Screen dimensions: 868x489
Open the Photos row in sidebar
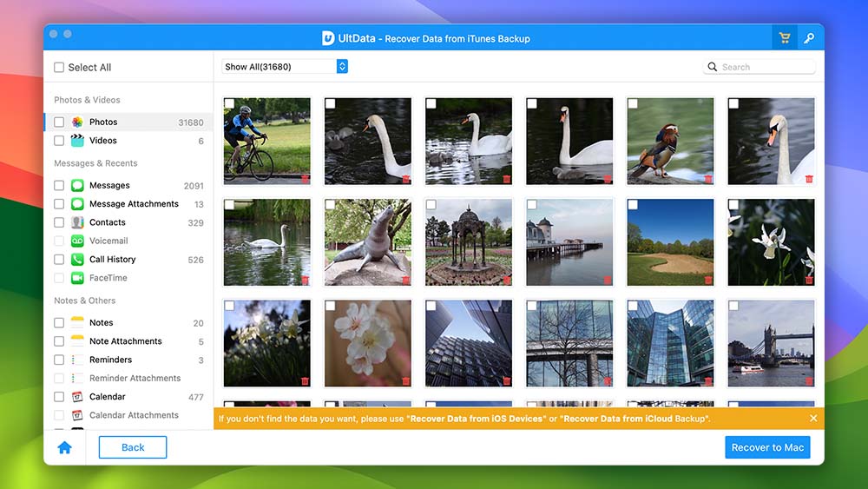(128, 122)
